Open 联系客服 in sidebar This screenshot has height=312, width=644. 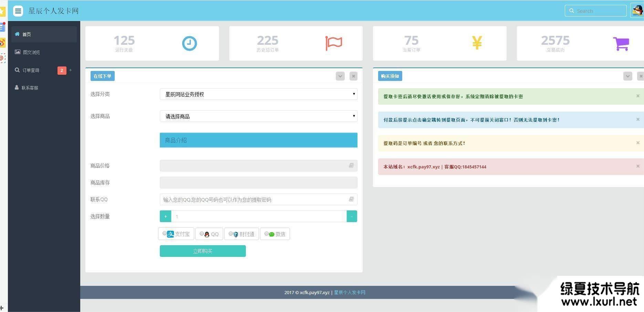click(x=44, y=88)
